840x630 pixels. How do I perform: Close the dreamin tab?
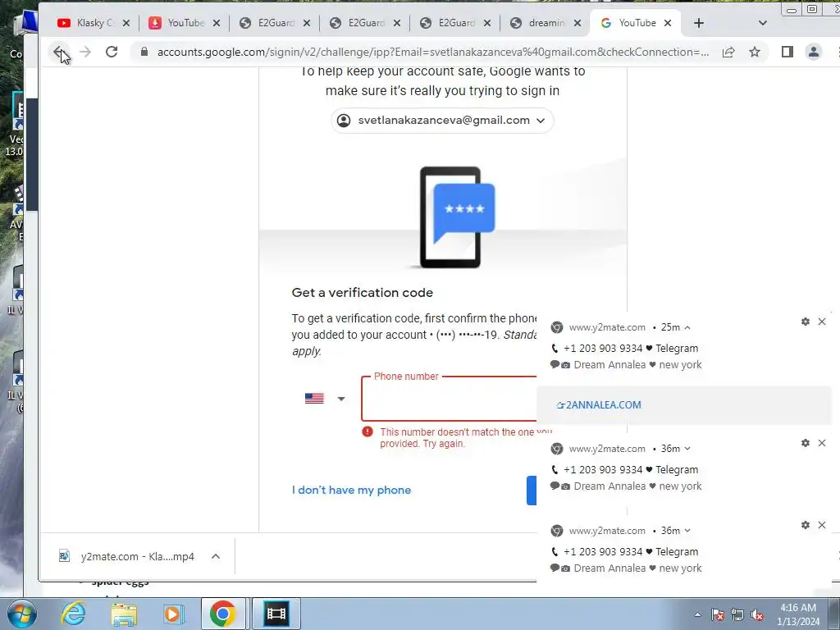click(577, 23)
